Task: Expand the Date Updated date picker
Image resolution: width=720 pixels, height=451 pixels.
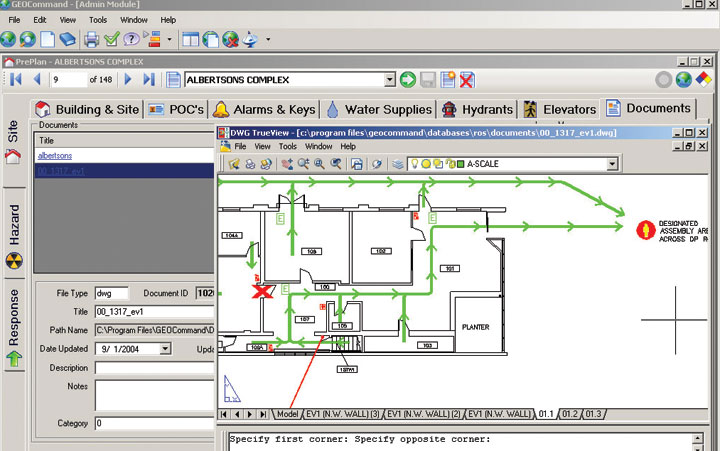Action: (x=165, y=349)
